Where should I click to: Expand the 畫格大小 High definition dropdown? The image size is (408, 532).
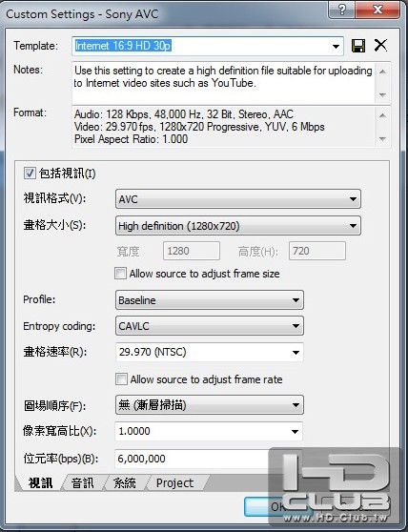pos(238,226)
